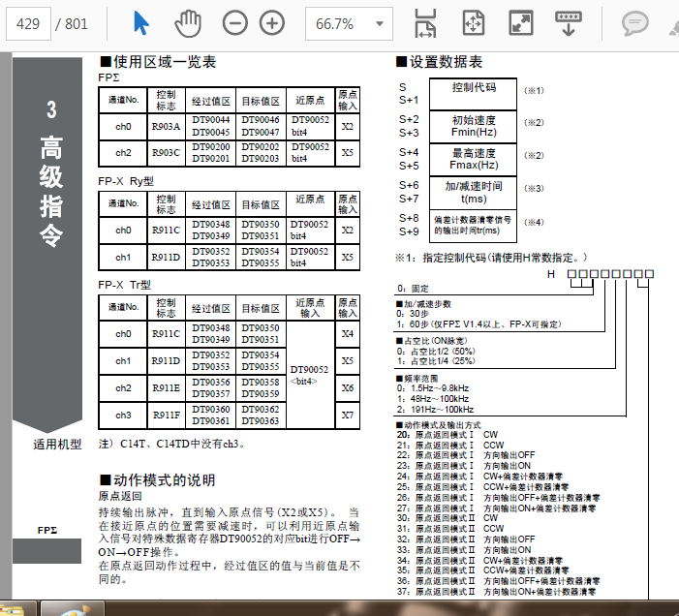679x616 pixels.
Task: Click the fit one full page icon
Action: coord(474,23)
